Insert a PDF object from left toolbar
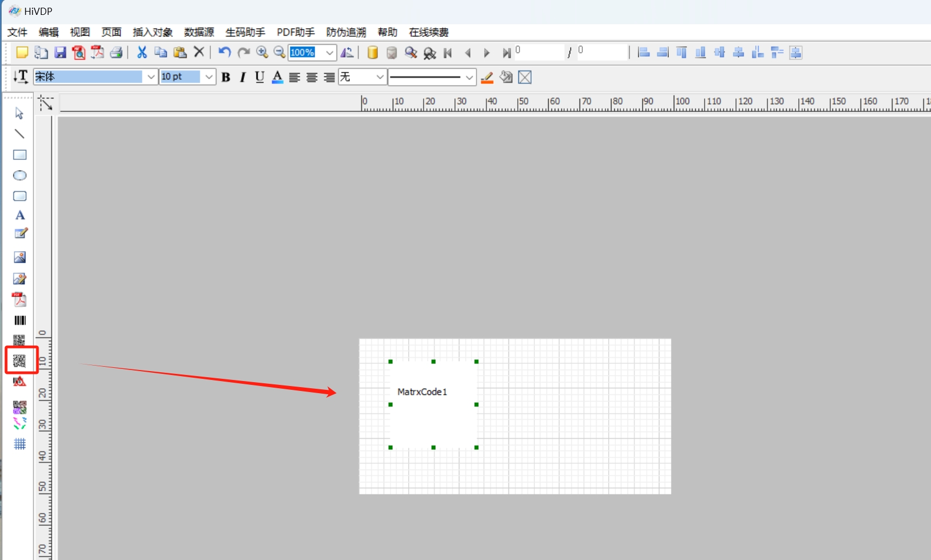 point(20,300)
